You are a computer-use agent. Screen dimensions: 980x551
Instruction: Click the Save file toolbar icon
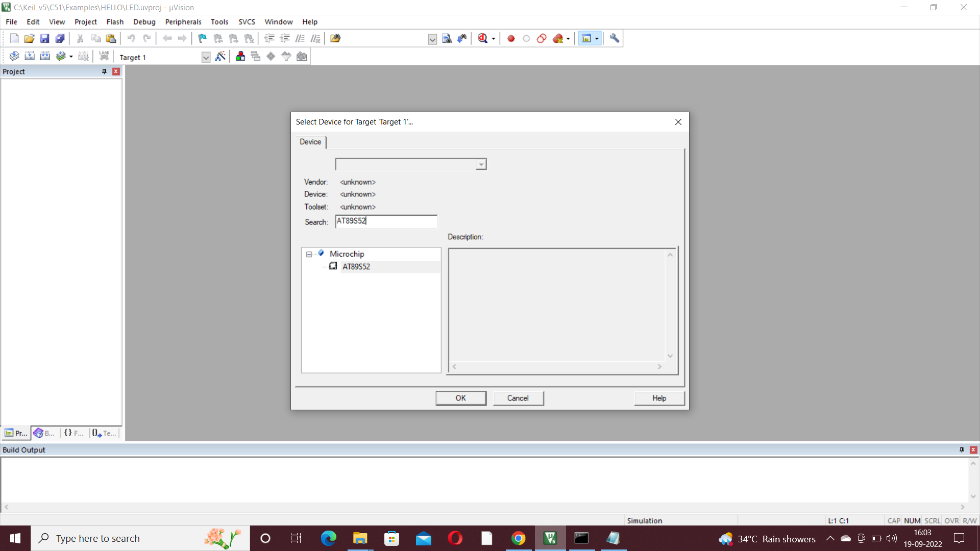tap(44, 38)
